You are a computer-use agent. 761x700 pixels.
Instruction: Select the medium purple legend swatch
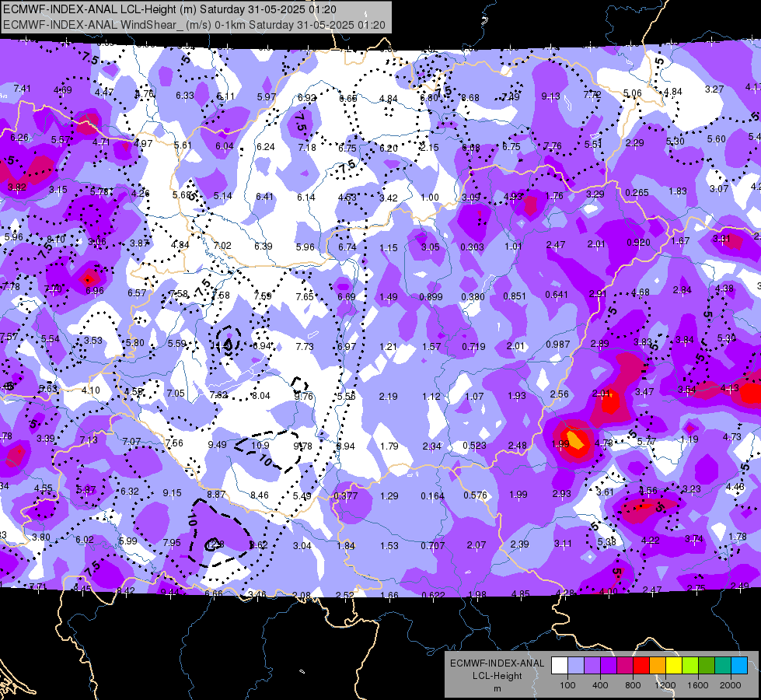(592, 666)
